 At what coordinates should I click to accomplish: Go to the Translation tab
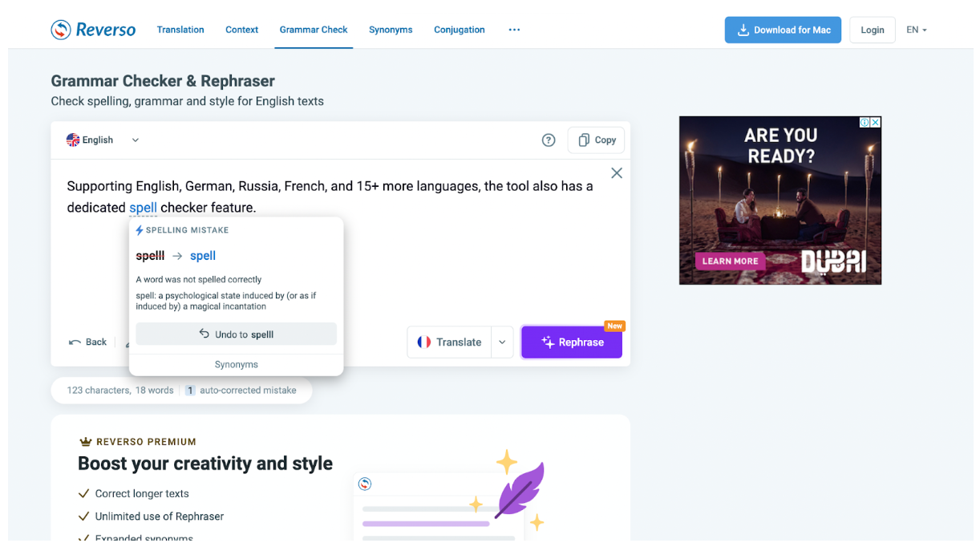click(180, 30)
